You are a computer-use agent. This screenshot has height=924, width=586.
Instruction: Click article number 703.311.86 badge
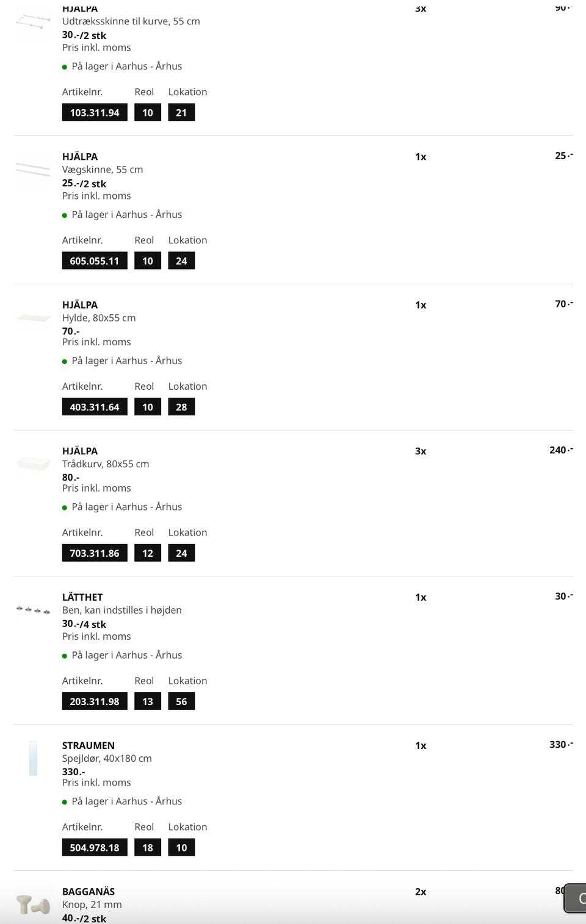[x=95, y=553]
